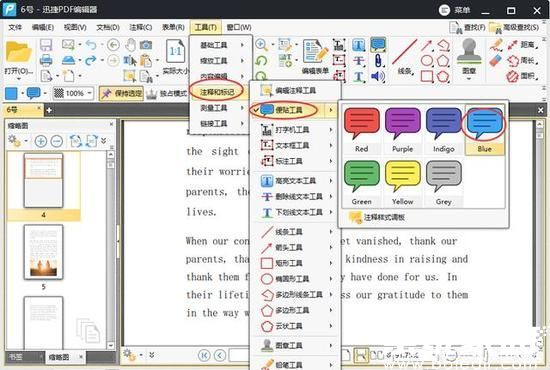Click the 实际大小 page icon

pos(175,51)
